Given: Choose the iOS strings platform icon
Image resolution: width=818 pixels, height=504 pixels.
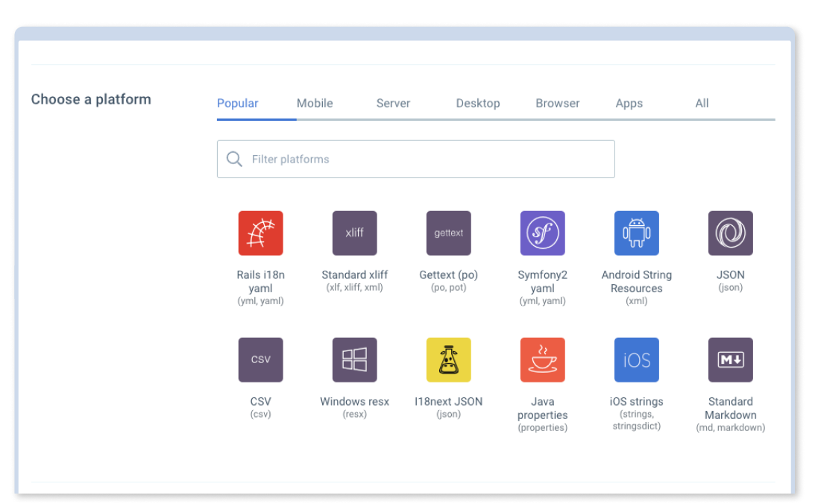Looking at the screenshot, I should click(x=637, y=360).
